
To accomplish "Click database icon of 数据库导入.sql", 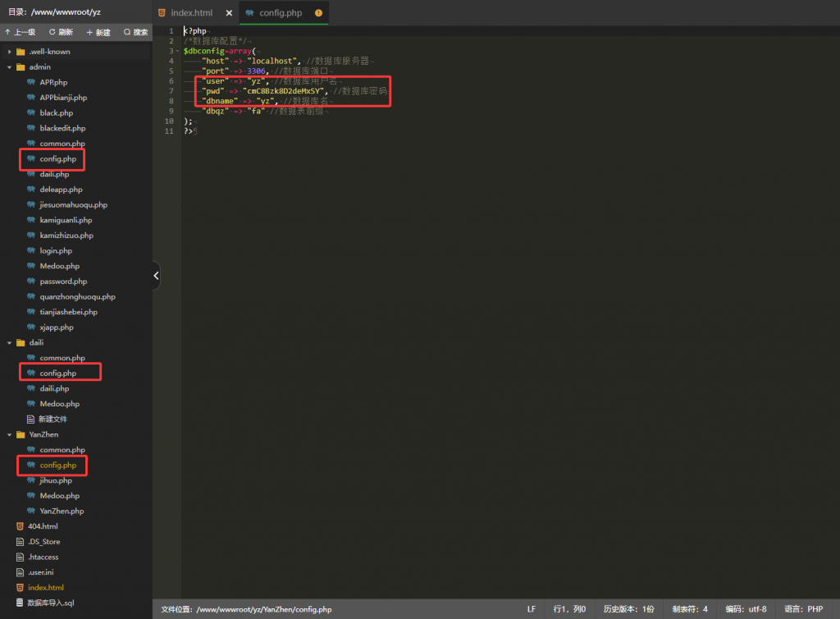I will [x=20, y=603].
